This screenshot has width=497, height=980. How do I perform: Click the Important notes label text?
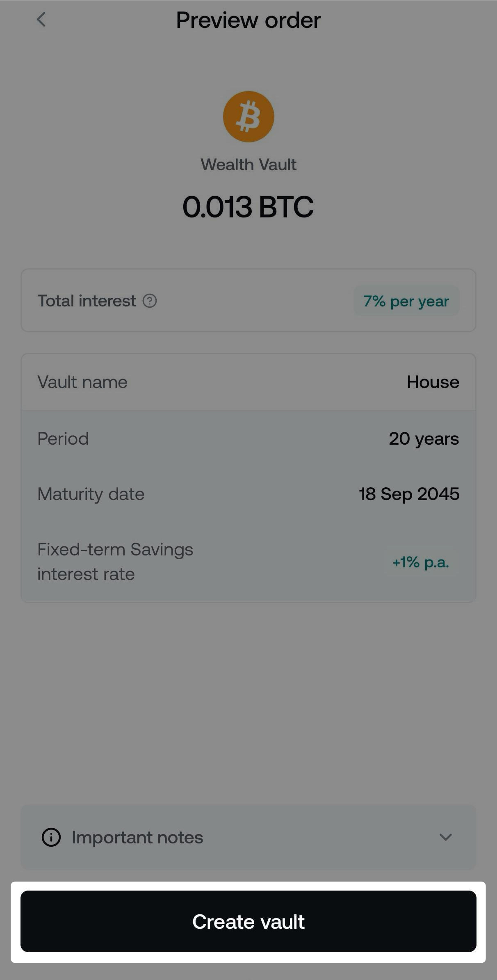pos(137,837)
